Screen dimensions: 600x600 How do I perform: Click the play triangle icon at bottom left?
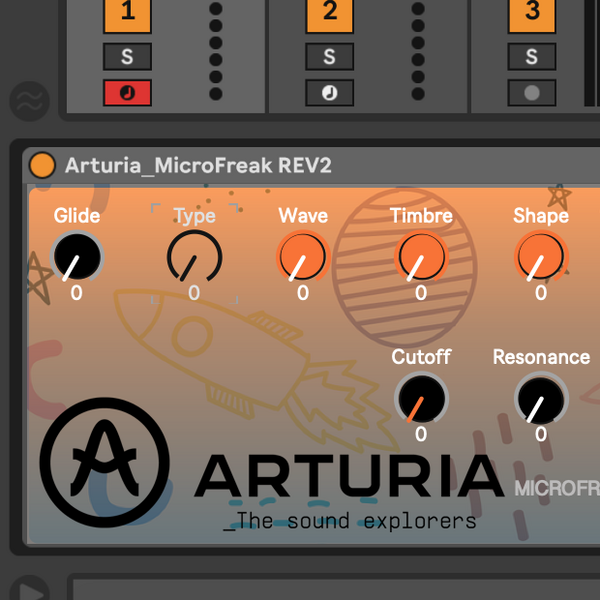click(29, 591)
